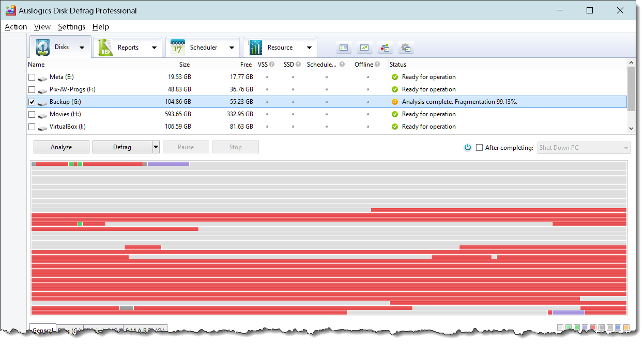644x344 pixels.
Task: Click the gear with checkmark toolbar icon
Action: 406,48
